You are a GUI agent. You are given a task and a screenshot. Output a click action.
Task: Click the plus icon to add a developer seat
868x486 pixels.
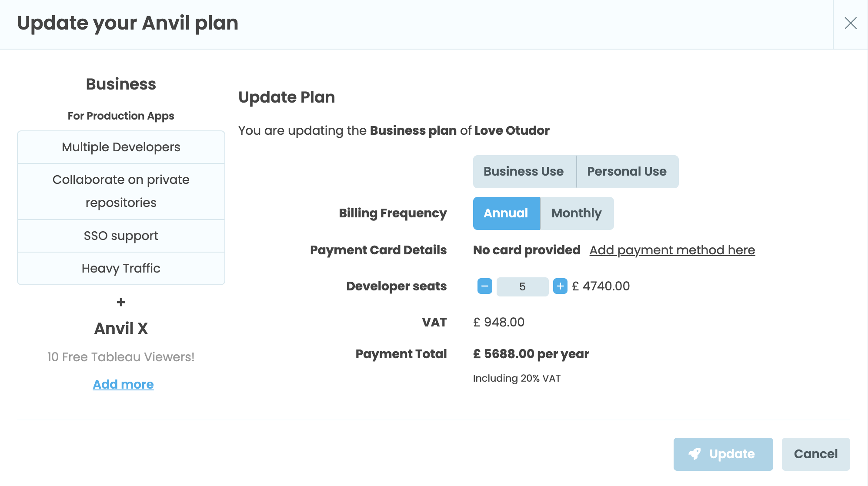click(560, 286)
